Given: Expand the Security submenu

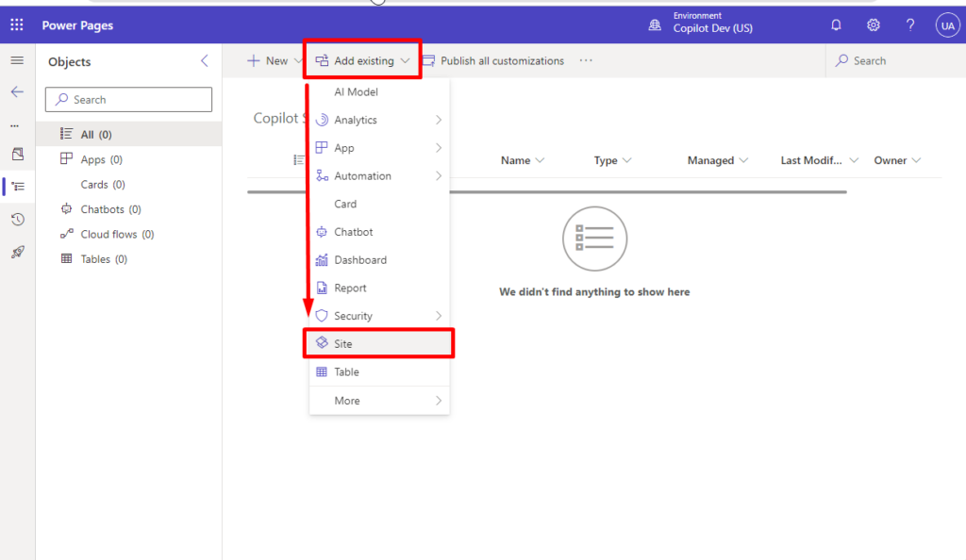Looking at the screenshot, I should [x=379, y=316].
